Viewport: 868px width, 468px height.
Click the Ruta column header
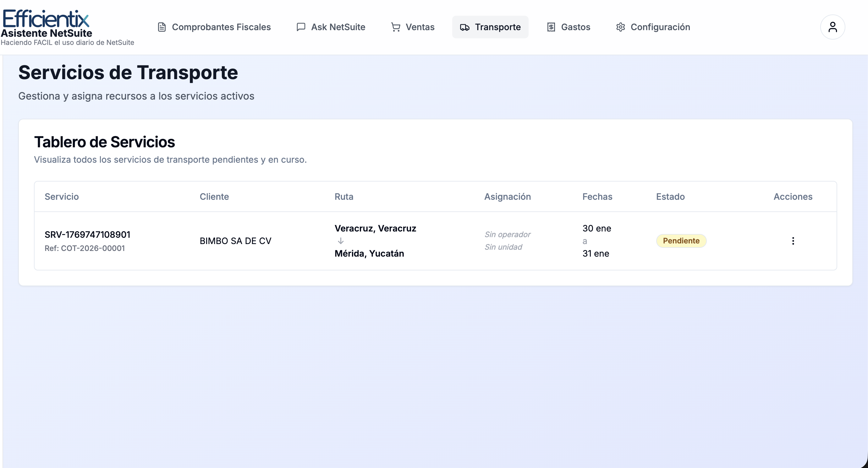(x=344, y=197)
